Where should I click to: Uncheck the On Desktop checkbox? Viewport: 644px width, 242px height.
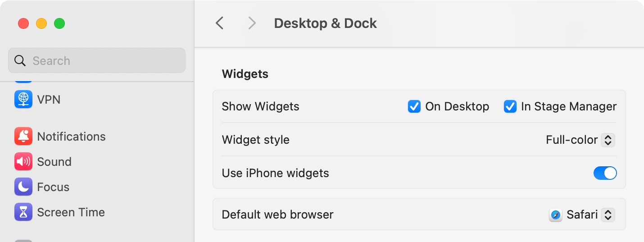pos(414,106)
